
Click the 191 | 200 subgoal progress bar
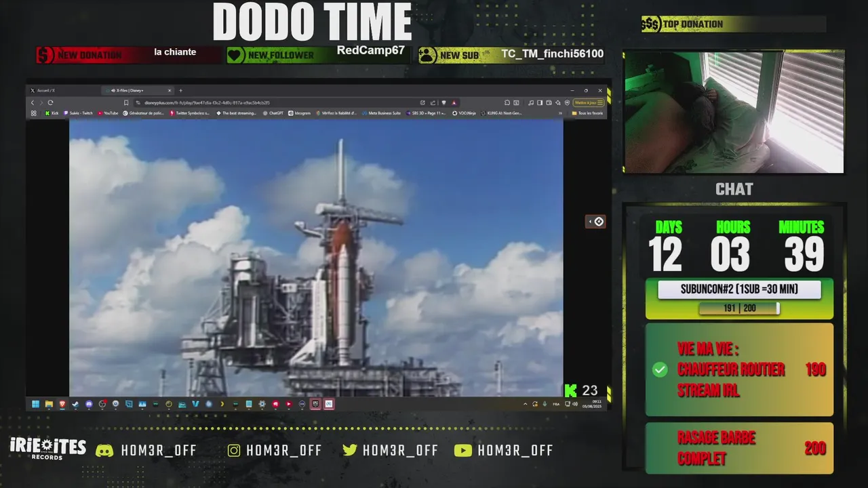(739, 308)
